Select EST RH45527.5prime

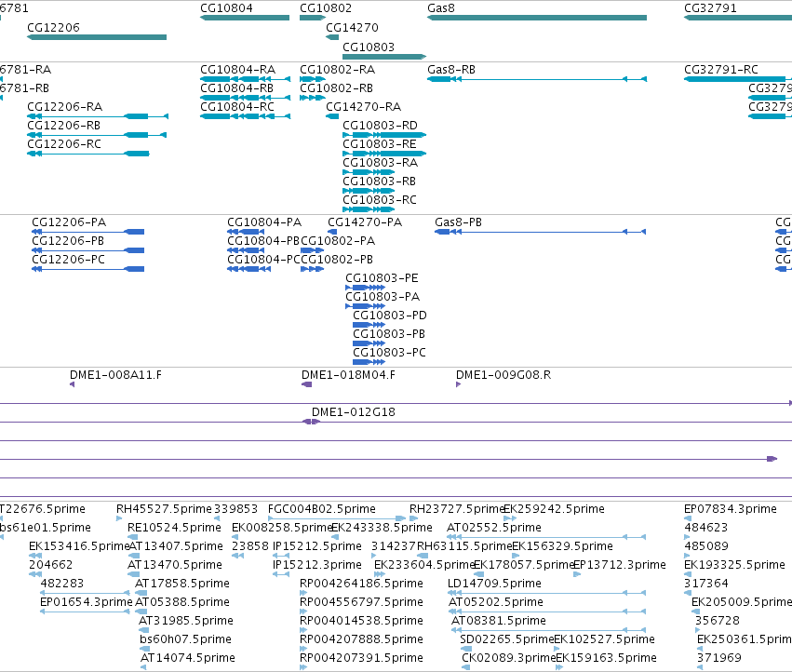[x=119, y=519]
